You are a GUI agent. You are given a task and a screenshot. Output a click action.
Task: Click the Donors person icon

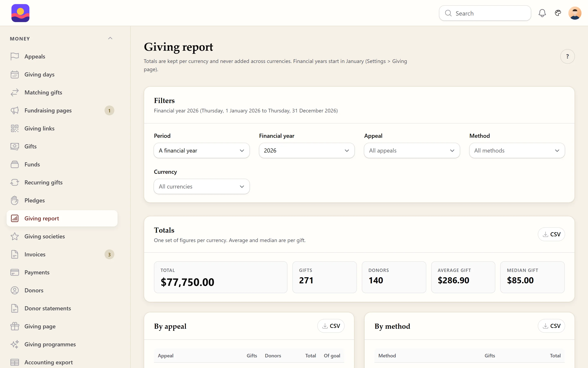tap(14, 290)
